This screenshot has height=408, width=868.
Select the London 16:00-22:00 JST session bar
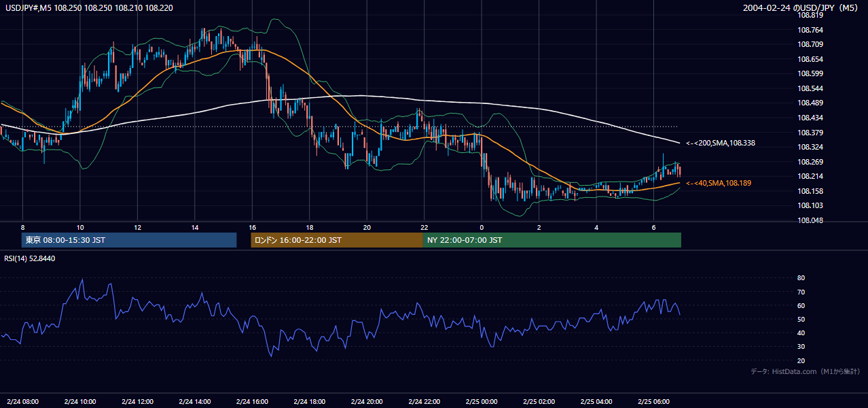pos(337,240)
